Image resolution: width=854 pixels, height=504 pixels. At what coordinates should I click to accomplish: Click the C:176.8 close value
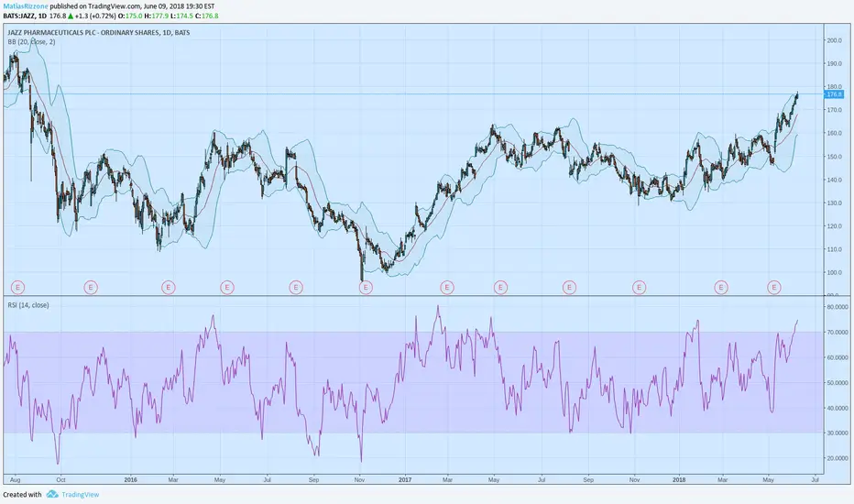tap(207, 16)
